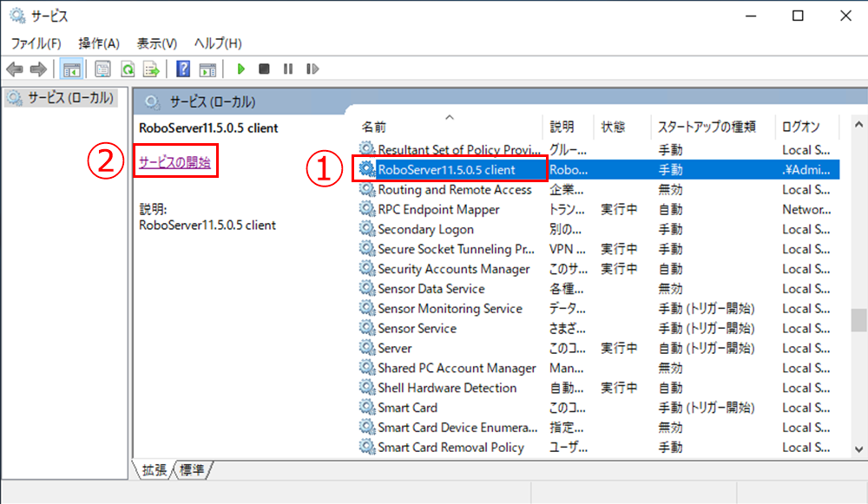The height and width of the screenshot is (504, 868).
Task: Click the .¥Admi... logon cell of RoboServer
Action: tap(806, 170)
